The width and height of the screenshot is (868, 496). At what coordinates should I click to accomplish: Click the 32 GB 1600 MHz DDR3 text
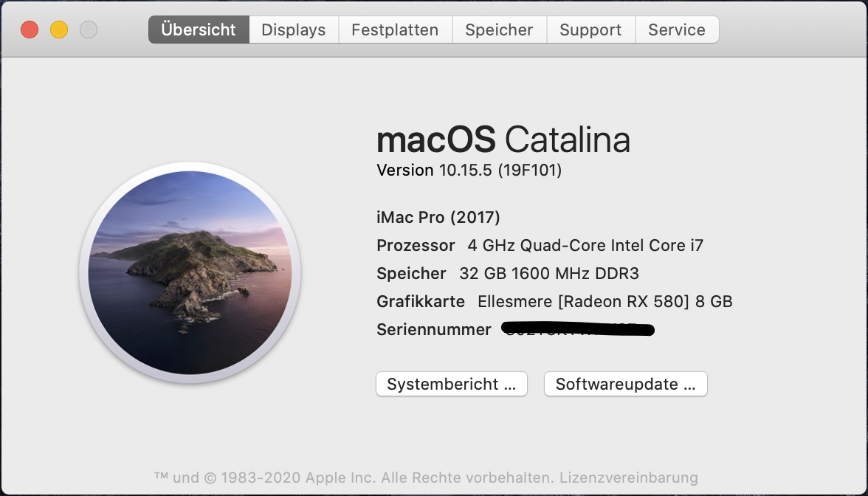(548, 274)
